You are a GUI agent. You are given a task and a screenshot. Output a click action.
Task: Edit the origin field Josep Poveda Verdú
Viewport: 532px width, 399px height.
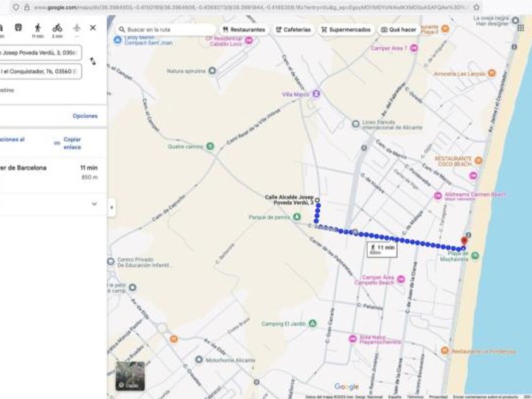40,53
